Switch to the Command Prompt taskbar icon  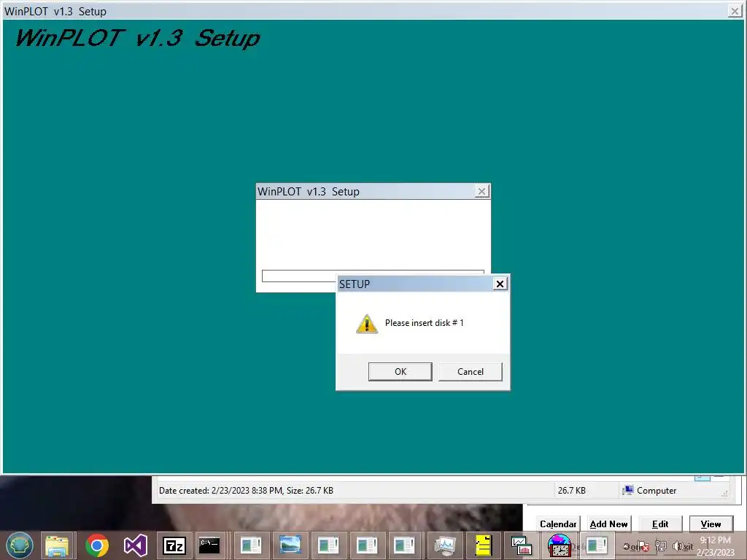click(x=209, y=545)
